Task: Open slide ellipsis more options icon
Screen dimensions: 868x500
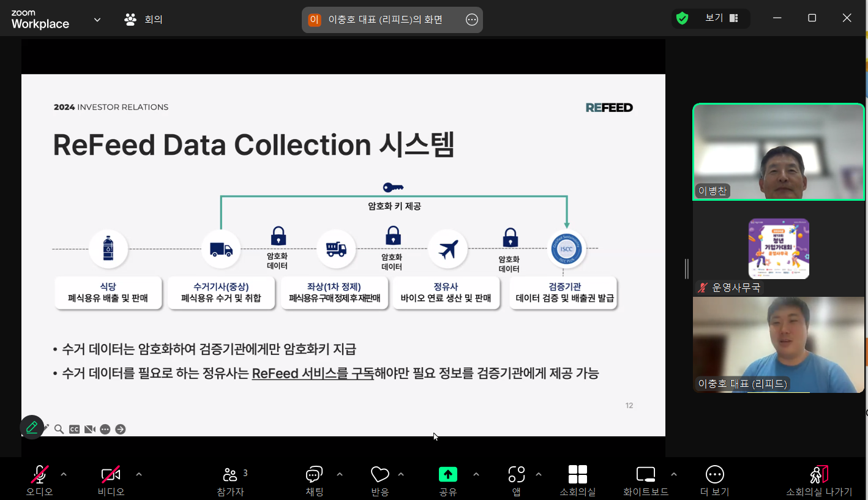Action: pyautogui.click(x=105, y=429)
